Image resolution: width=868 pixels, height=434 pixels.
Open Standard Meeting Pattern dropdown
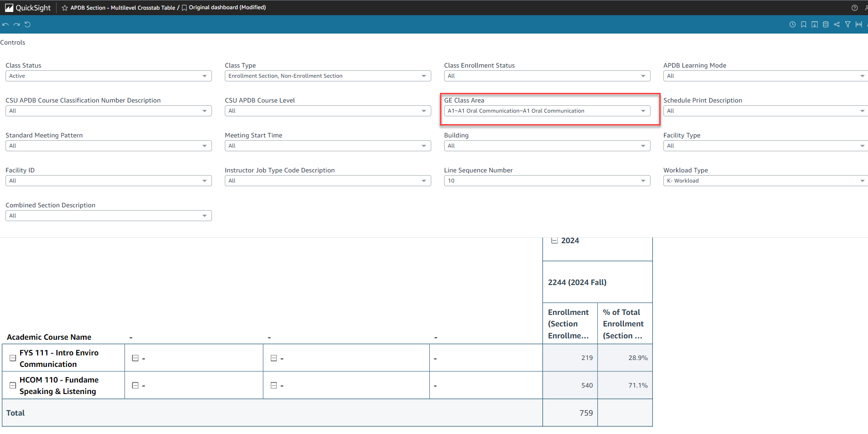pyautogui.click(x=108, y=146)
